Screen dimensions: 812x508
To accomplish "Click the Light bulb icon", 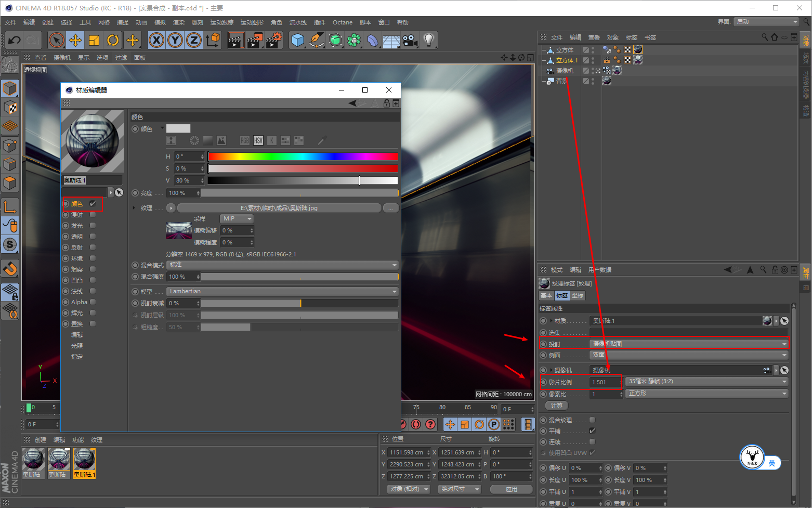I will click(428, 40).
